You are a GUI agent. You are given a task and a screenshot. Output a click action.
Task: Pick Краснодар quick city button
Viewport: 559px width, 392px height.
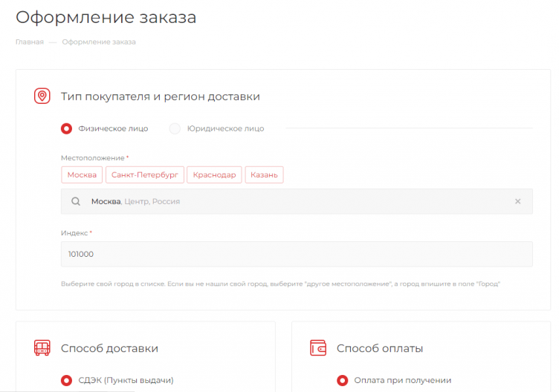coord(214,174)
